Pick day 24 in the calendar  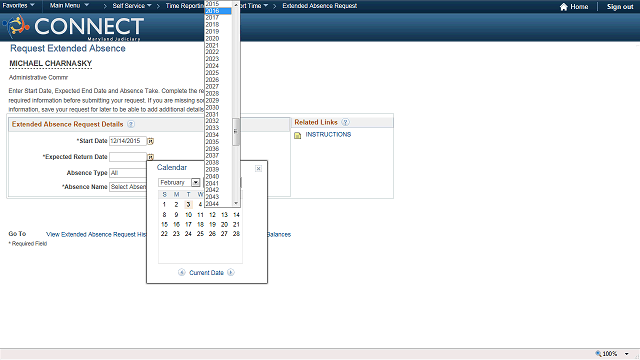(188, 234)
